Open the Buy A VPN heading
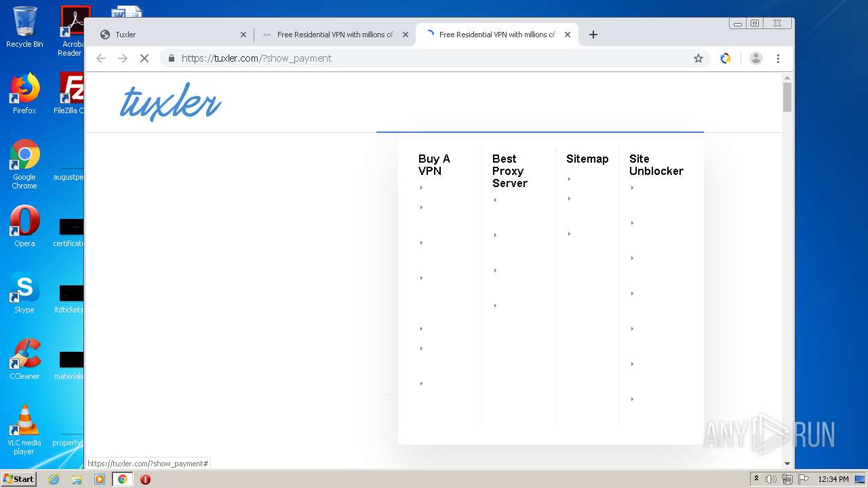The image size is (868, 488). pyautogui.click(x=434, y=165)
